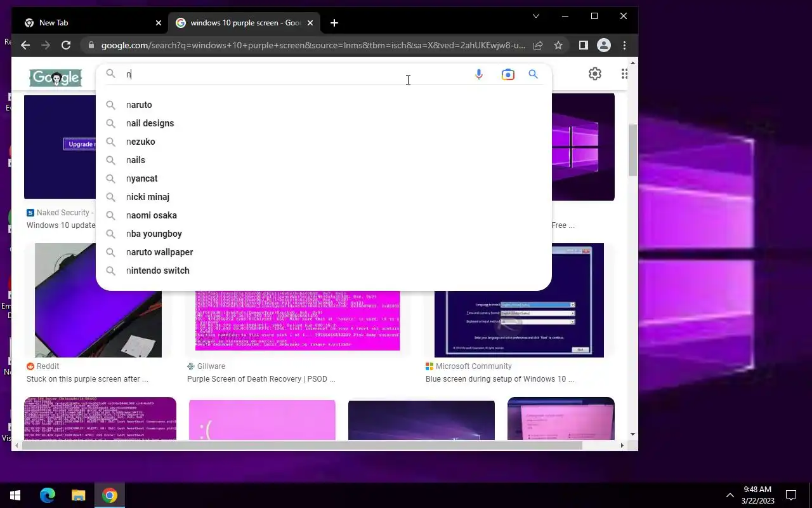Open the notification center icon
The width and height of the screenshot is (812, 508).
(791, 495)
